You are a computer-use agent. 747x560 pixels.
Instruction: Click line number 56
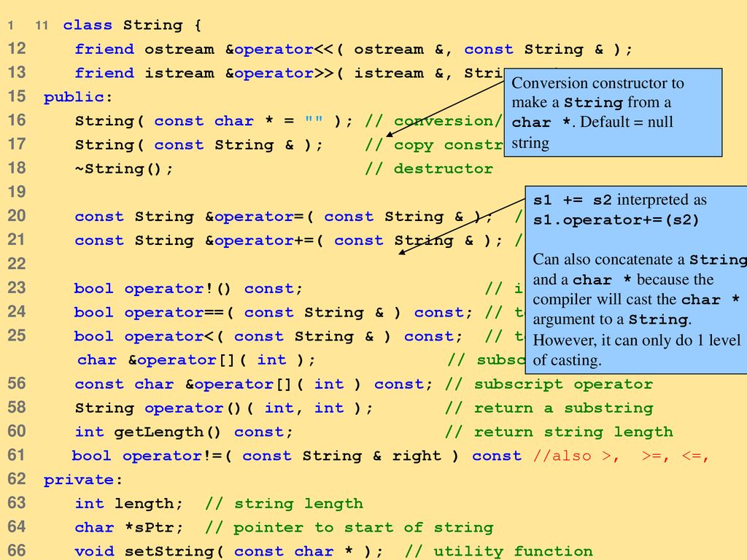(17, 383)
